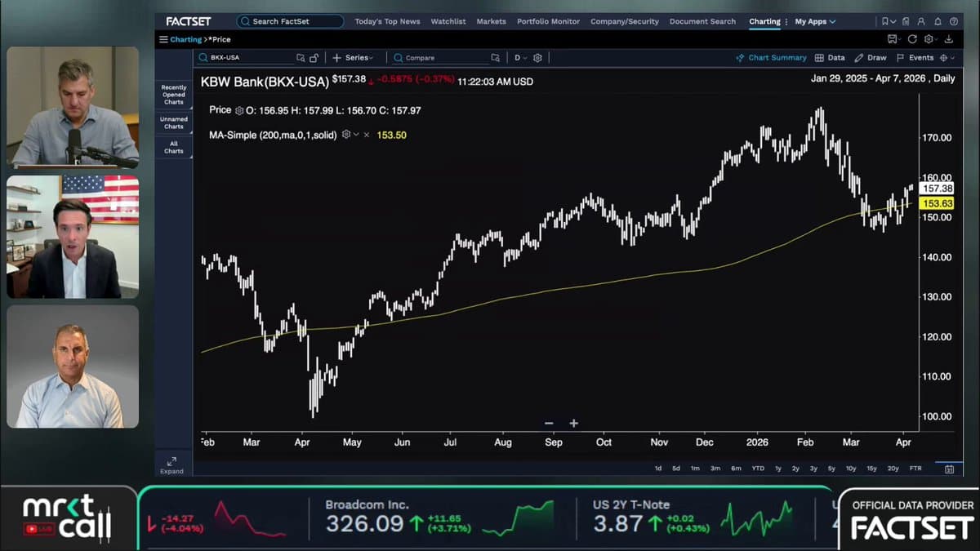Click the Search FactSet field
The height and width of the screenshot is (551, 980).
coord(289,21)
